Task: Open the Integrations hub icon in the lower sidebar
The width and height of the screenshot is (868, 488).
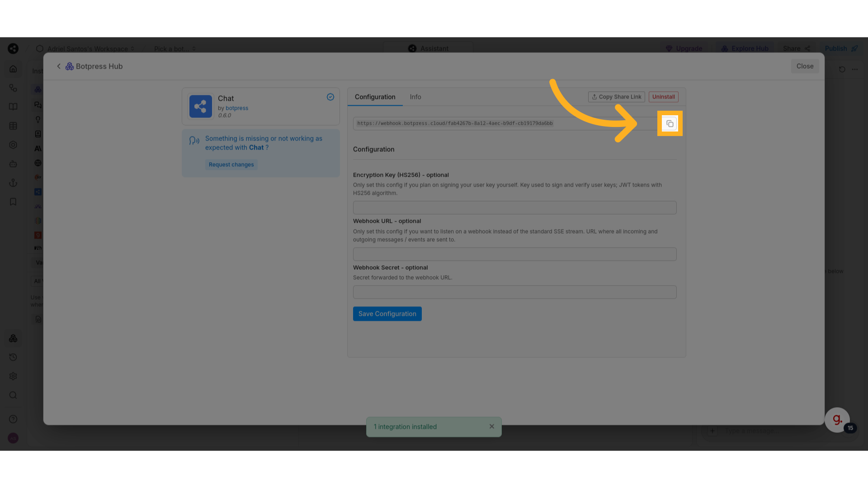Action: tap(13, 338)
